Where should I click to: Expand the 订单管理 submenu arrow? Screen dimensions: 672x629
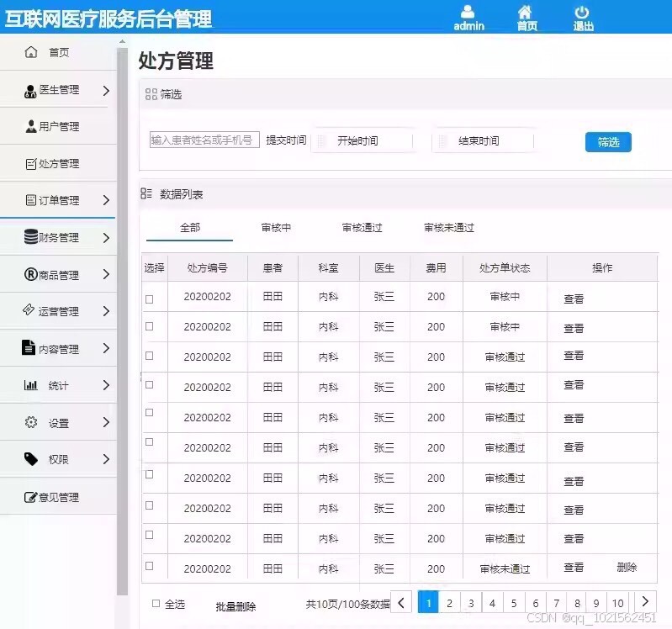106,200
